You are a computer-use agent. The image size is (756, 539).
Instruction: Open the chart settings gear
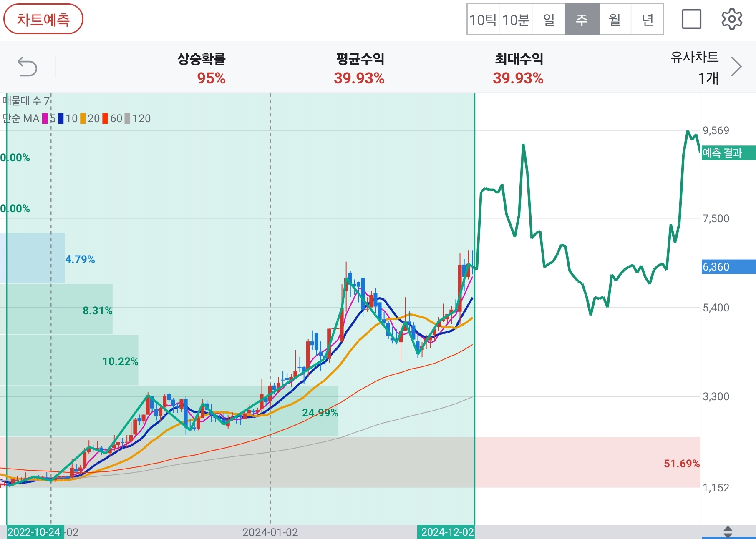[732, 19]
